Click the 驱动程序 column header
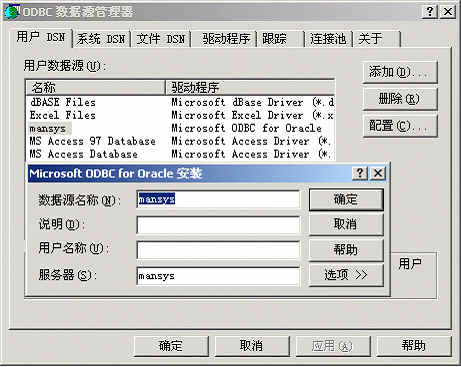The height and width of the screenshot is (367, 461). point(250,87)
